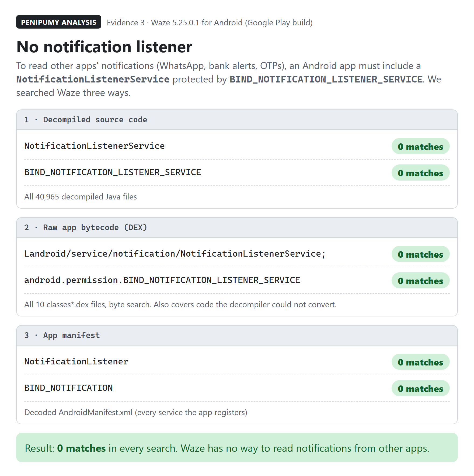
Task: Click the 'No notification listener' heading
Action: coord(104,47)
